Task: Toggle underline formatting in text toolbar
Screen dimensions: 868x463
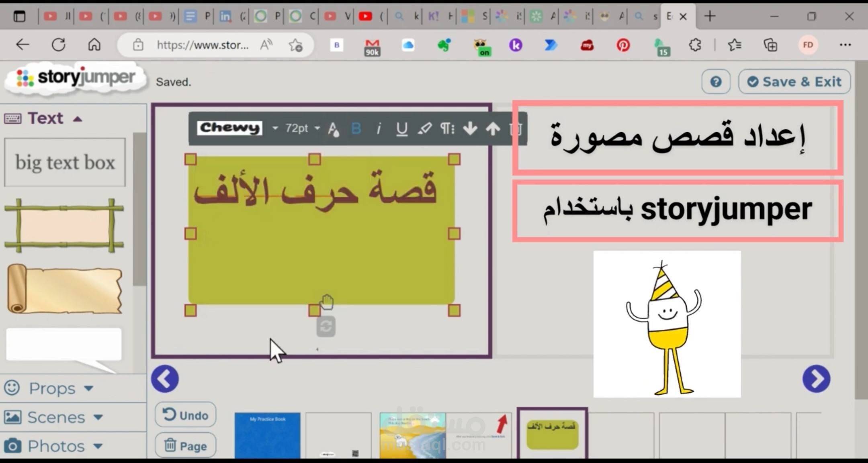Action: [x=401, y=129]
